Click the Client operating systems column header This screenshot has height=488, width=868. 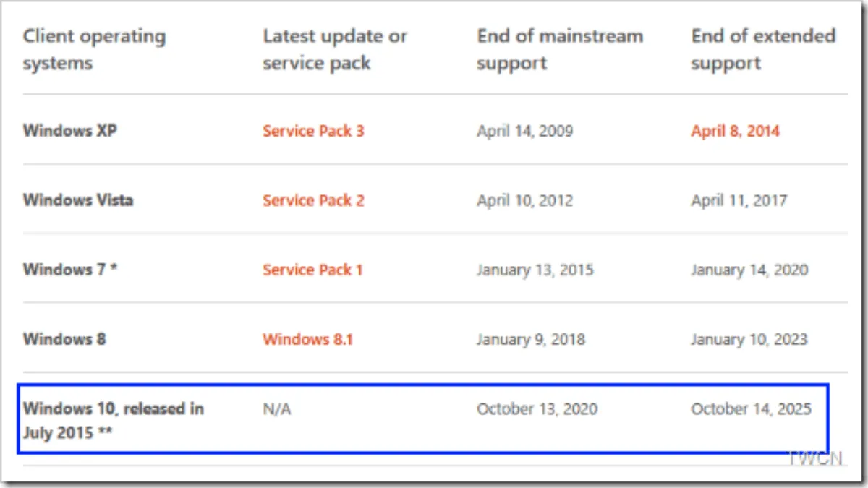click(x=94, y=49)
